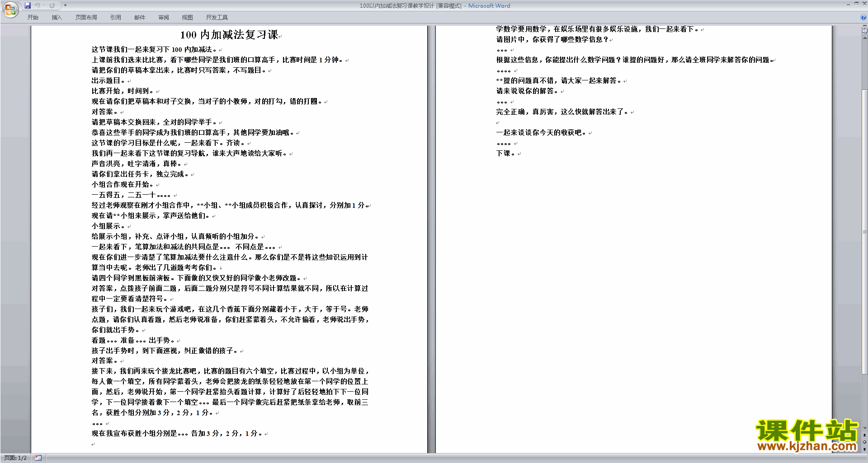The height and width of the screenshot is (463, 868).
Task: Open the 视图 ribbon tab
Action: click(187, 17)
